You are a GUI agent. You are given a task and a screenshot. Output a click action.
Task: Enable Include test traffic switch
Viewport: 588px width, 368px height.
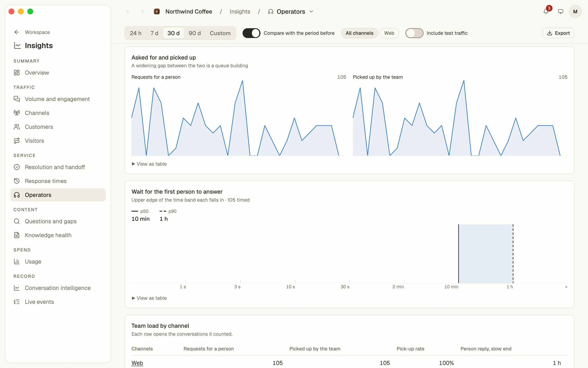pos(414,33)
